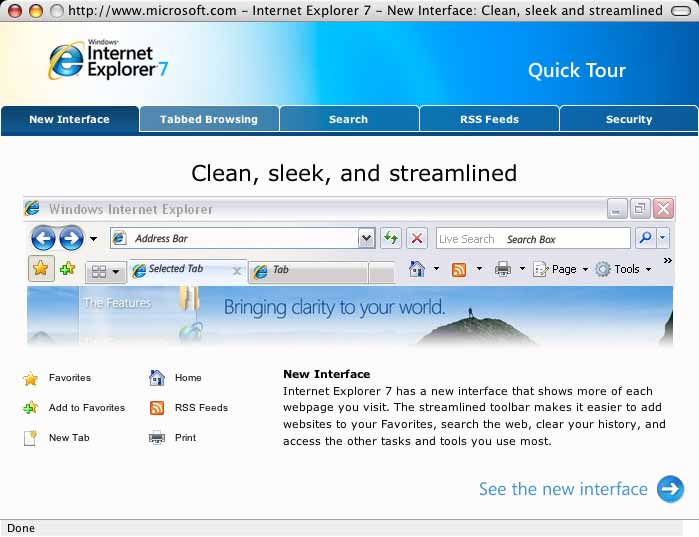Open dropdown arrow beside Print icon

522,268
